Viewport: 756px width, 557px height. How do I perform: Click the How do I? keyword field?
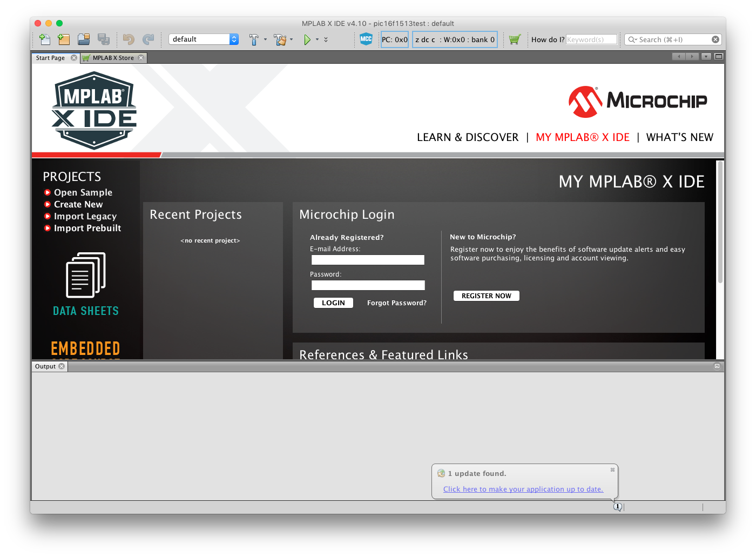coord(591,39)
